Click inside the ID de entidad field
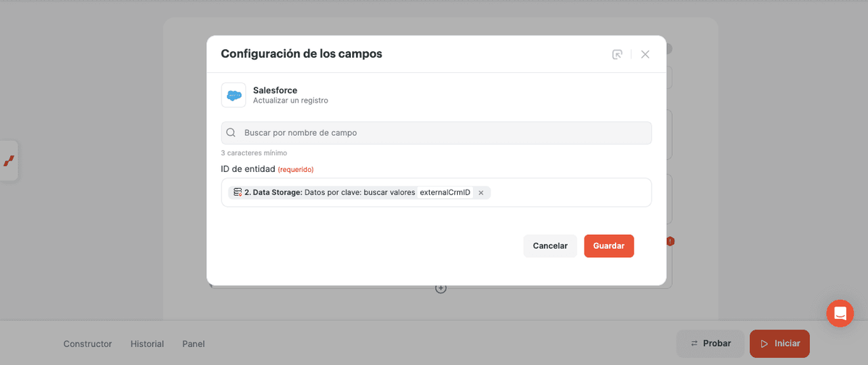This screenshot has height=365, width=868. tap(436, 192)
